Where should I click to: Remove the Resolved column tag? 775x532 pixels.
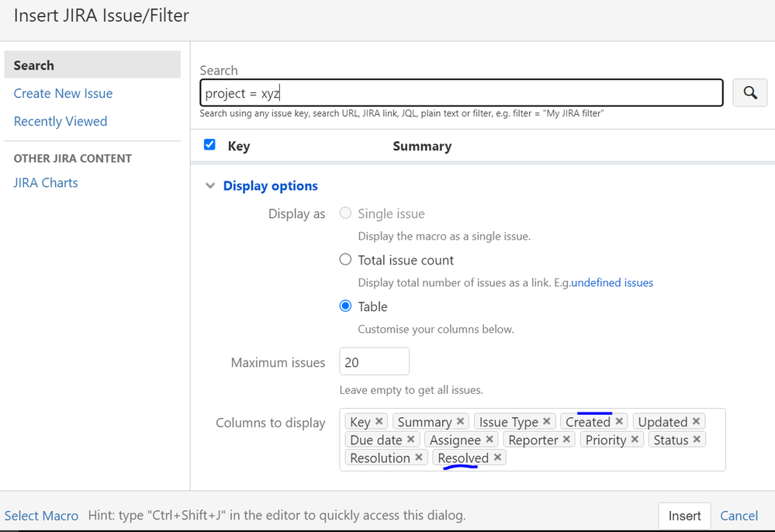tap(498, 458)
